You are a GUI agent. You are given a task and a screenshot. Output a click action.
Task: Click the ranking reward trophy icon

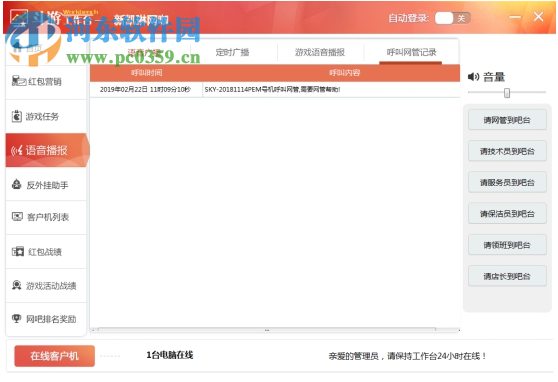coord(17,318)
